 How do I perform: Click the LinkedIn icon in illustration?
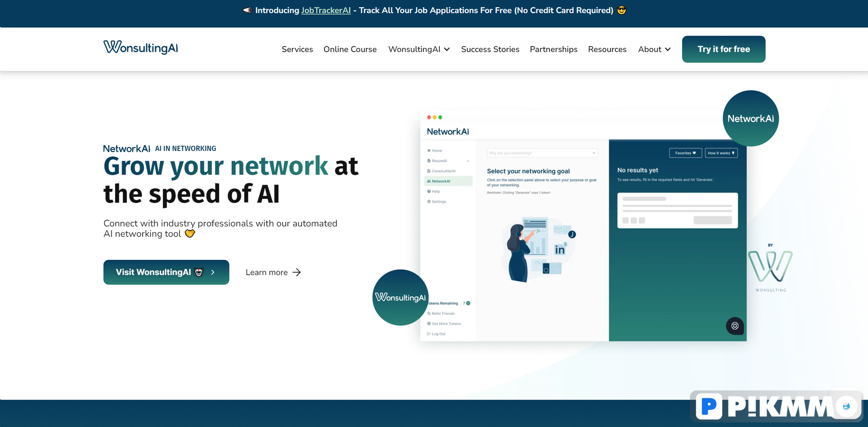pyautogui.click(x=560, y=250)
